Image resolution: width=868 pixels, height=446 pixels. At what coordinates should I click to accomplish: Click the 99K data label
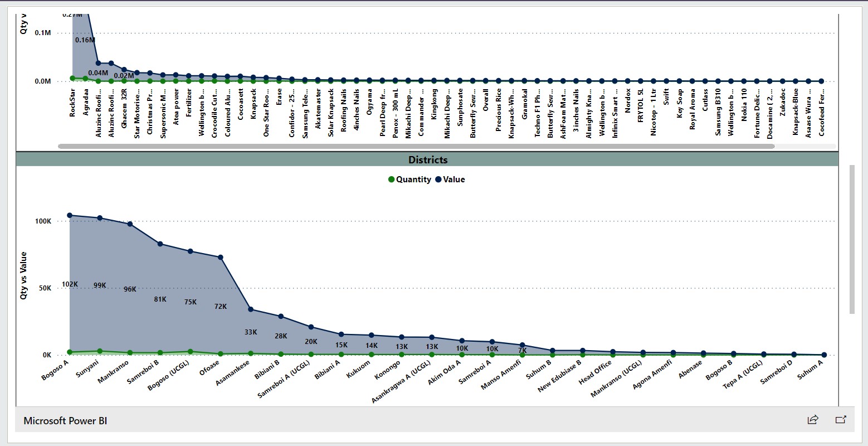(x=100, y=285)
